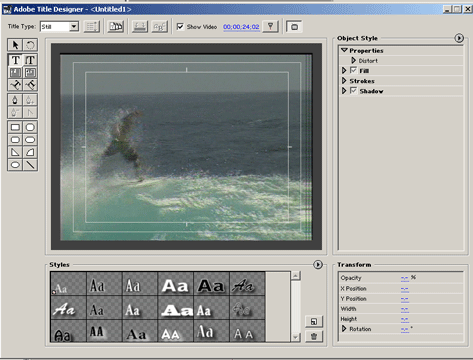Click the Styles scrollbar down arrow
Screen dimensions: 473x360
(296, 337)
